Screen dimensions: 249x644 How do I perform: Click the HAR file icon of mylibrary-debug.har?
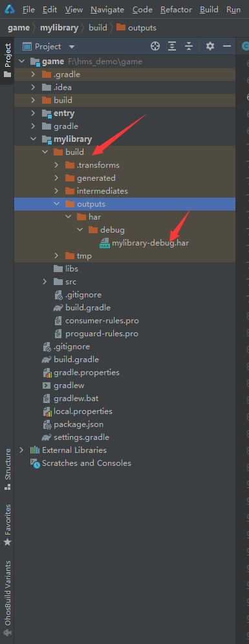pos(105,243)
